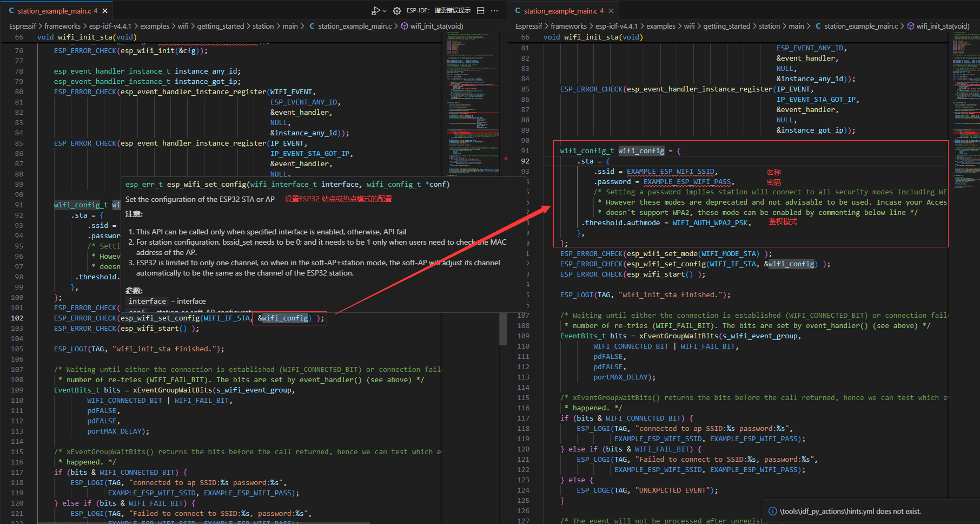This screenshot has width=980, height=524.
Task: Click the C file icon on the right editor tab
Action: pos(518,11)
